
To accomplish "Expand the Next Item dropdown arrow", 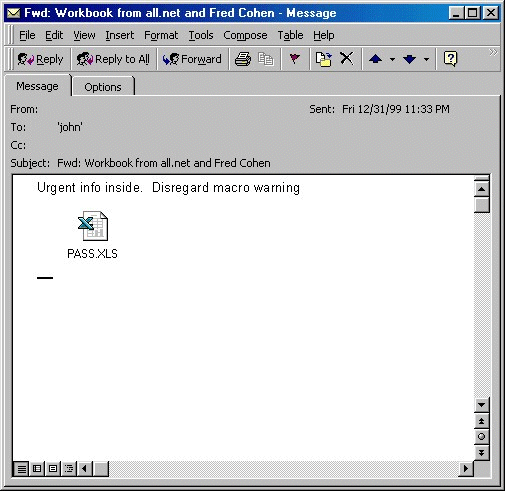I will tap(426, 60).
